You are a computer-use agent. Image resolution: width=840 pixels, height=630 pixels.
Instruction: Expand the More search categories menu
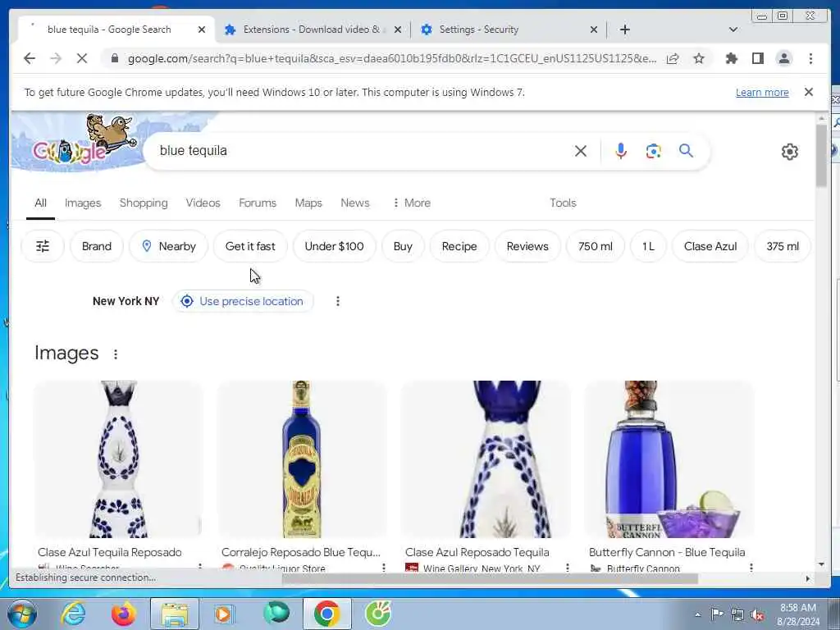pyautogui.click(x=412, y=203)
